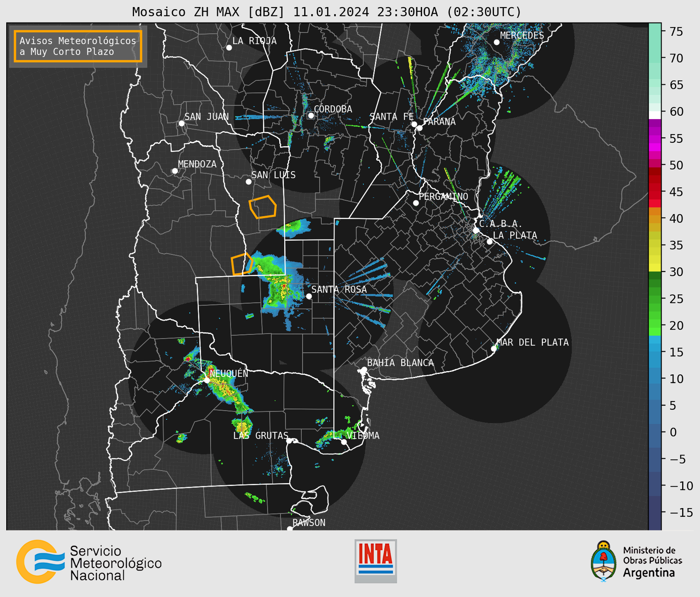Click the orange warning polygon near La Pampa border

241,264
